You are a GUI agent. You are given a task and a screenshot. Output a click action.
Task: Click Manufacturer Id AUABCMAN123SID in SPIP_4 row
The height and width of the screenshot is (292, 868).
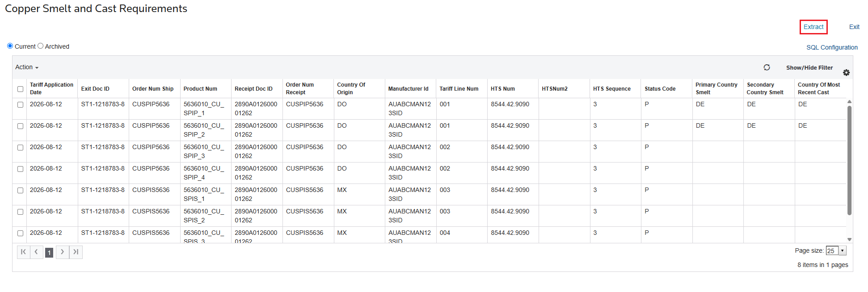coord(409,173)
